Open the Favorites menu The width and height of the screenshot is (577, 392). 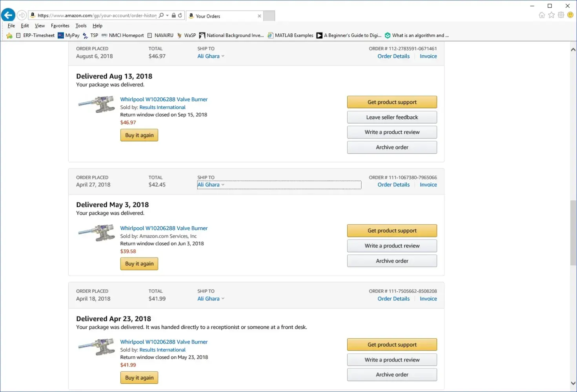click(60, 26)
